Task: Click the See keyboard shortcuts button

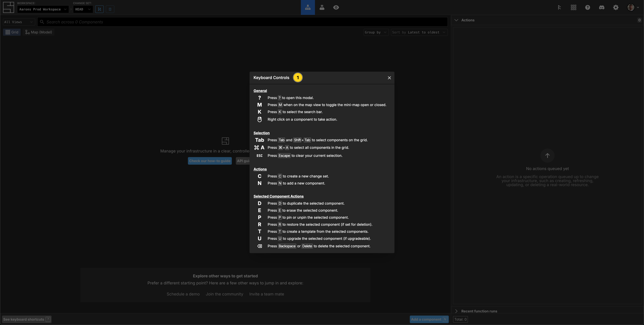Action: coord(27,319)
